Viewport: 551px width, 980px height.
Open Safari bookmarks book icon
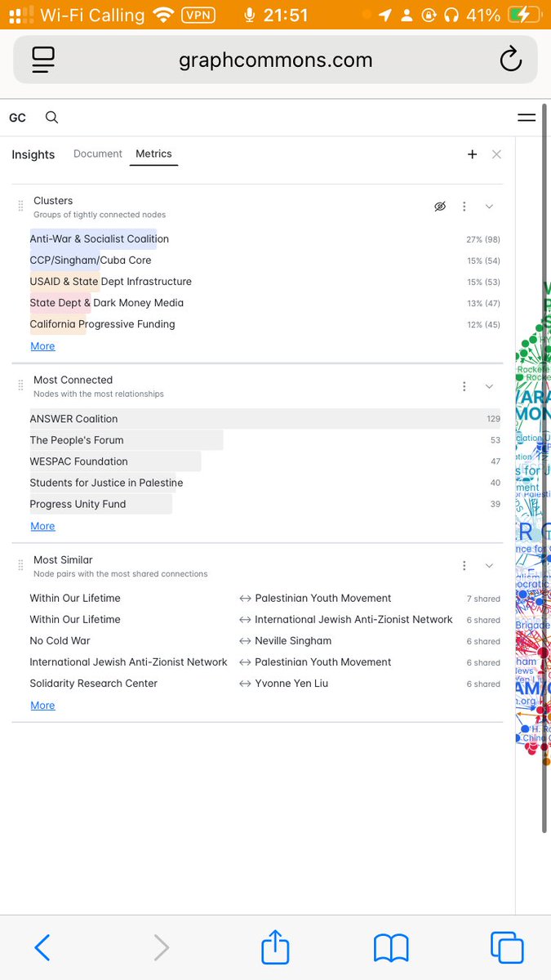pos(391,947)
